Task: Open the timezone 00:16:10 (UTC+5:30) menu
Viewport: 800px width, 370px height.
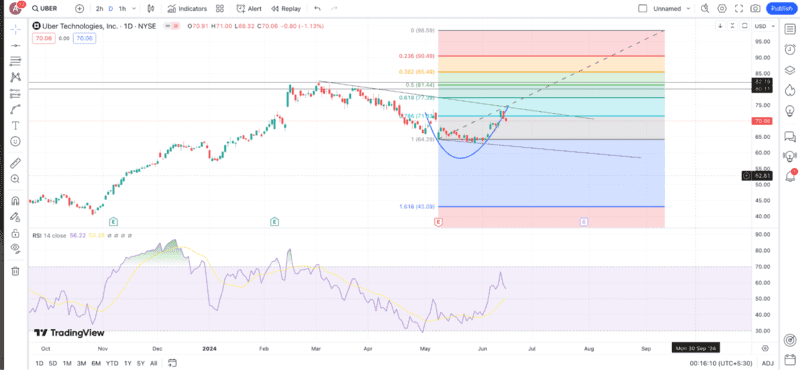Action: (720, 363)
